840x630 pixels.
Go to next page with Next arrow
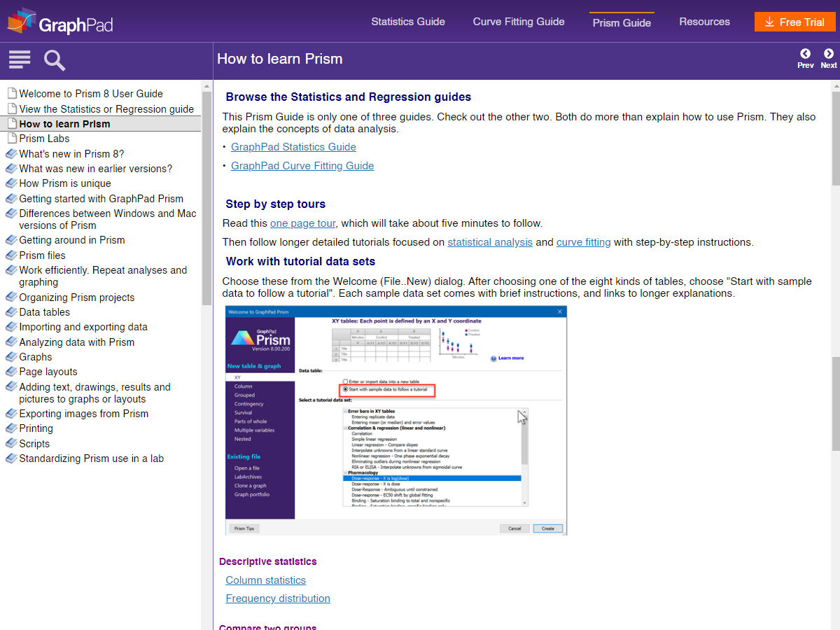[x=829, y=59]
